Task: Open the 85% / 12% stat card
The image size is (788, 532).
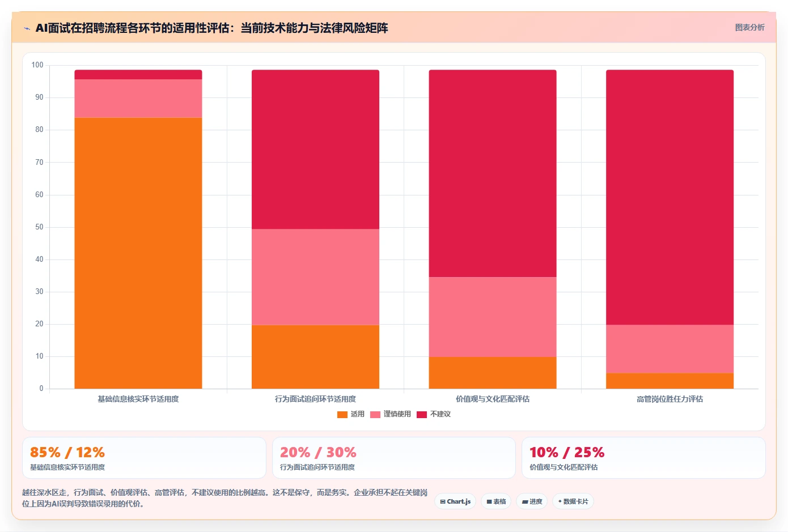Action: [144, 458]
